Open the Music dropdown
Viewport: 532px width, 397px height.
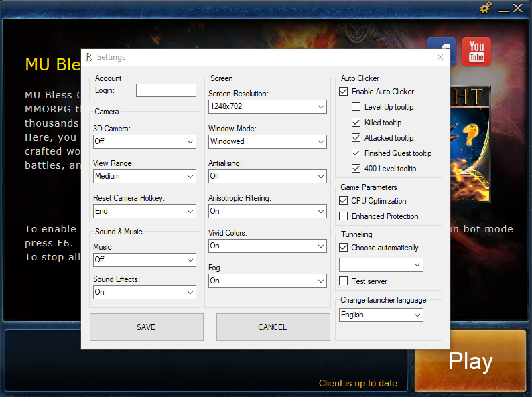point(145,260)
